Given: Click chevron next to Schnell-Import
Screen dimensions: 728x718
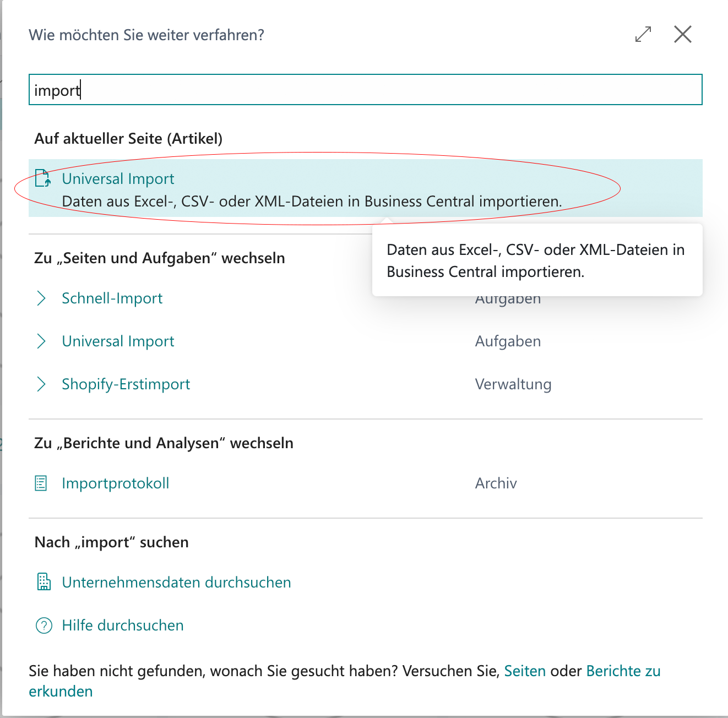Looking at the screenshot, I should coord(41,298).
